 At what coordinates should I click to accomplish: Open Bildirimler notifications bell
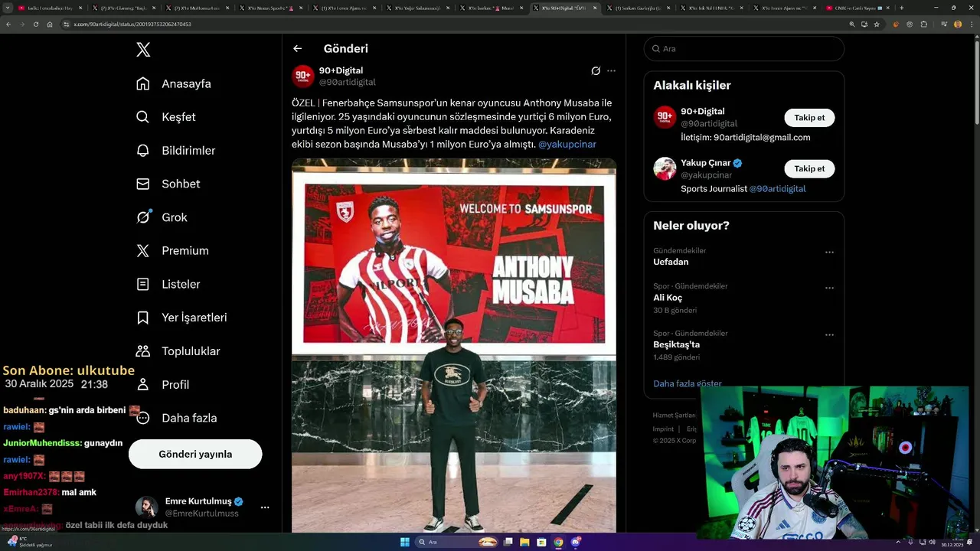click(143, 151)
